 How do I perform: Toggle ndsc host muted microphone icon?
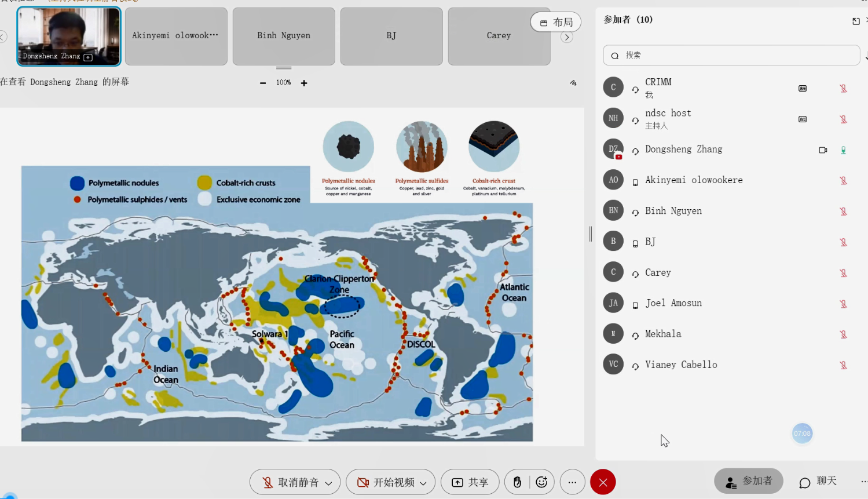(x=844, y=119)
